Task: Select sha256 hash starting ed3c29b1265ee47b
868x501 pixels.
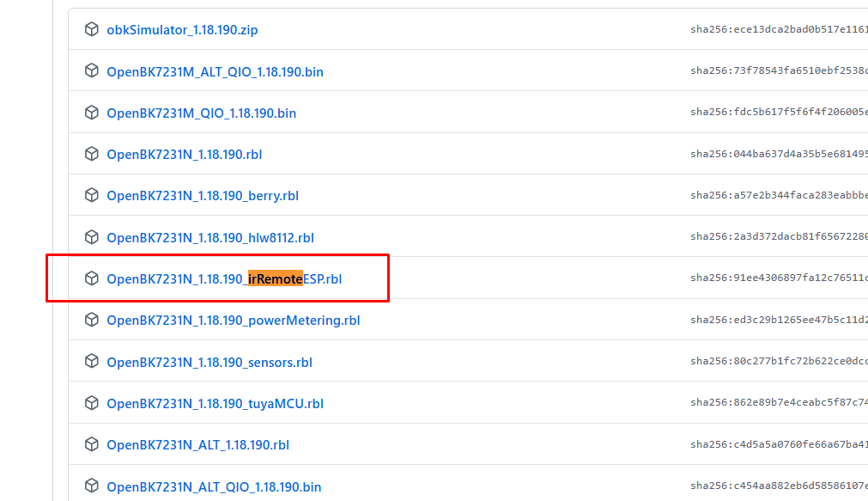Action: coord(779,320)
